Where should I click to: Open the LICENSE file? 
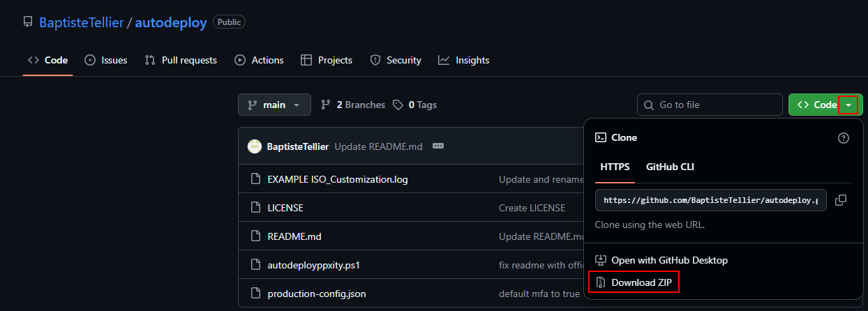click(285, 208)
